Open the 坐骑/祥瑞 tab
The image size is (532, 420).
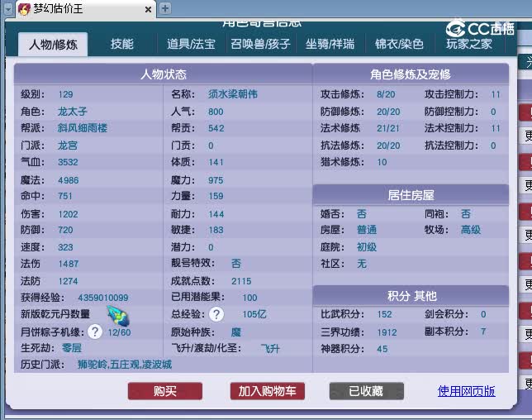click(330, 44)
